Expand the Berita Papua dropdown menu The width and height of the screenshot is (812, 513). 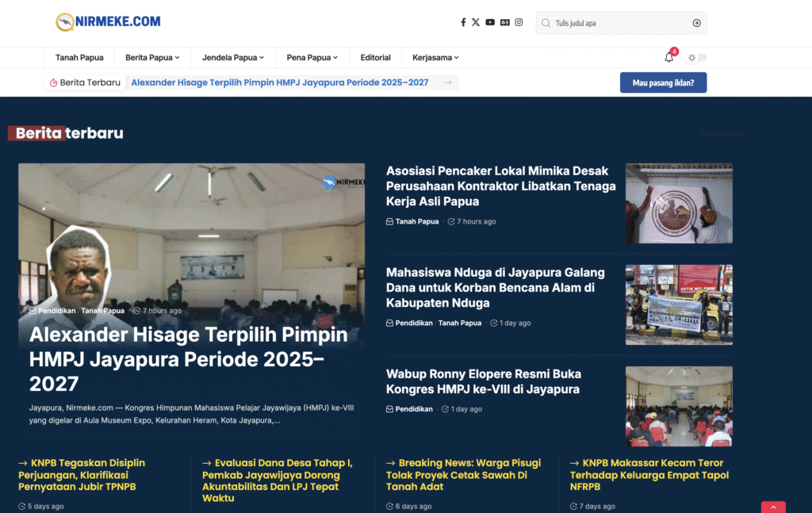152,57
